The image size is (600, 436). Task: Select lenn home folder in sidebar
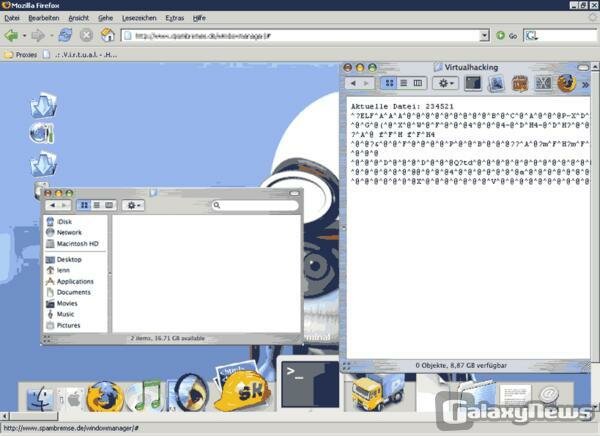58,270
